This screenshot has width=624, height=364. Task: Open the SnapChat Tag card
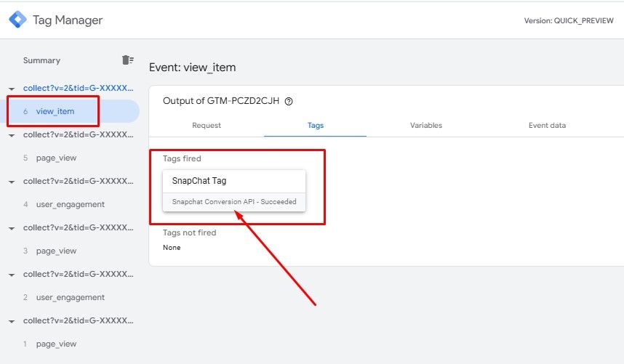click(234, 190)
